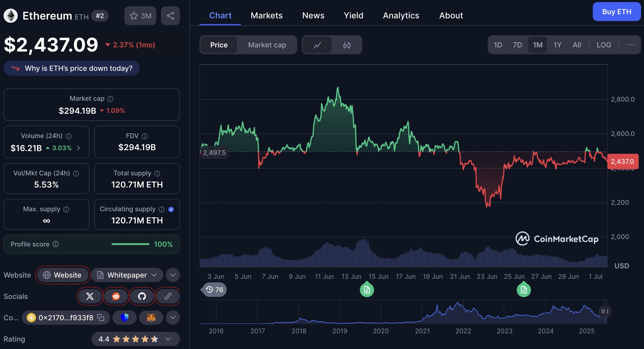This screenshot has width=644, height=349.
Task: Open the Chart tab
Action: 220,15
